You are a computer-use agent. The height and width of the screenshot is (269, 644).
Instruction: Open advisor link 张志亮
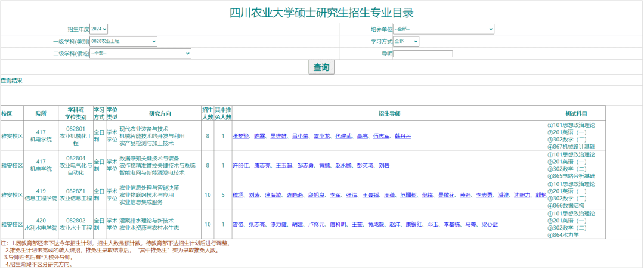(256, 225)
